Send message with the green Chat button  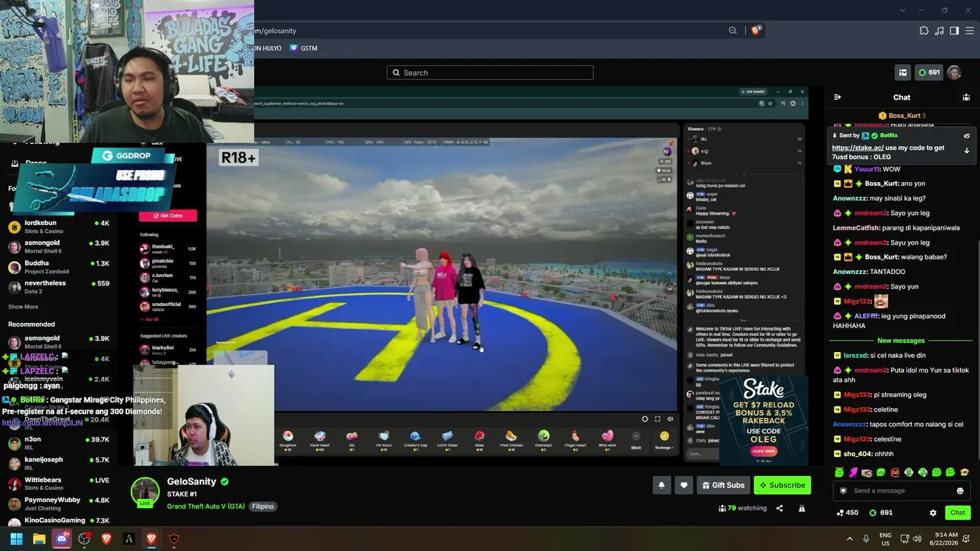click(957, 513)
